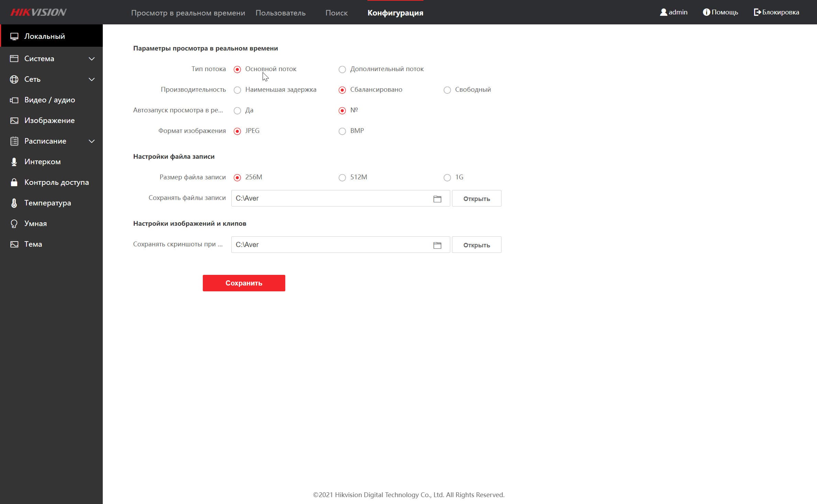Click the lightbulb icon next to Умная
Image resolution: width=817 pixels, height=504 pixels.
coord(14,224)
